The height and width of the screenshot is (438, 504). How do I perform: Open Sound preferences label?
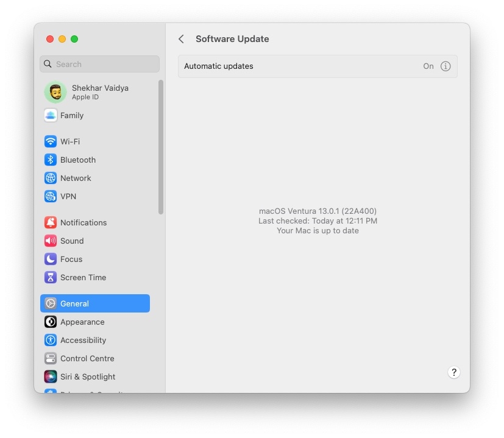pyautogui.click(x=72, y=241)
